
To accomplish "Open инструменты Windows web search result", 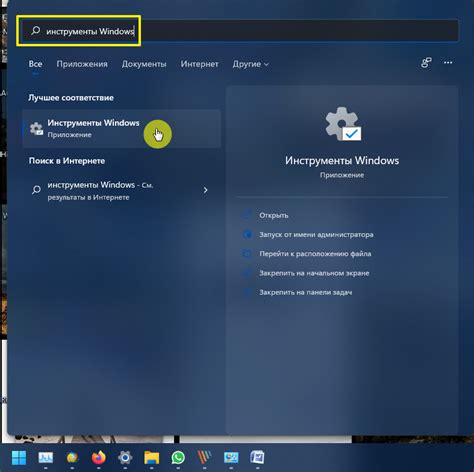I will [x=122, y=190].
